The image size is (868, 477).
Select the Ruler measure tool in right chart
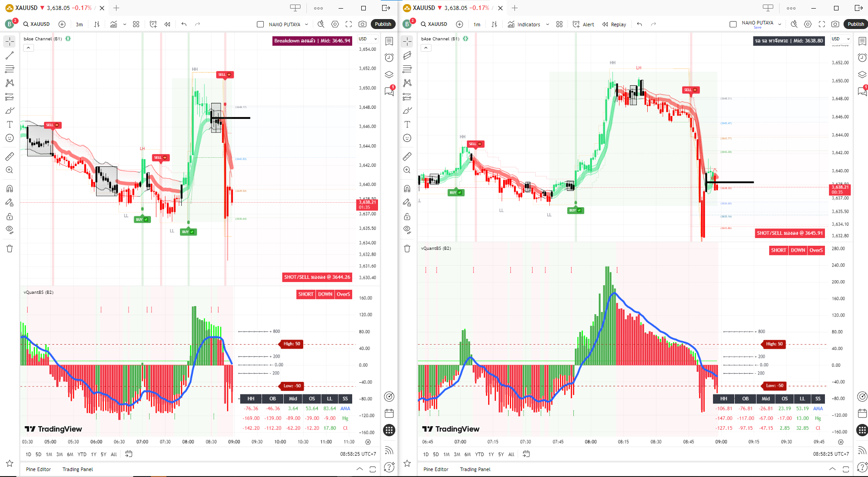point(407,156)
